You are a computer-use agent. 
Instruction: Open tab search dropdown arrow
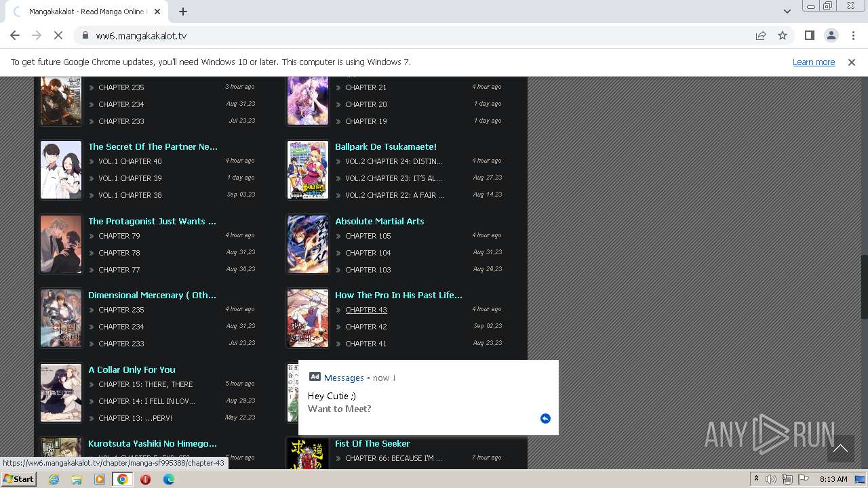pos(787,11)
